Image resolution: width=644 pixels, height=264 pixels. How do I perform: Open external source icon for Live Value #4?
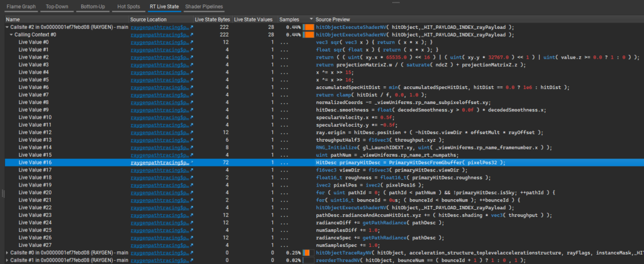click(191, 72)
